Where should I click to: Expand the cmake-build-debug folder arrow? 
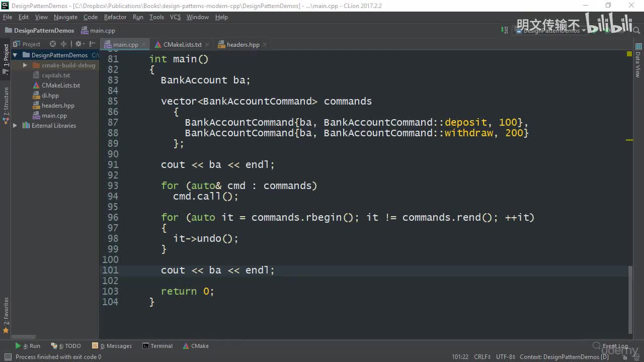(x=25, y=65)
